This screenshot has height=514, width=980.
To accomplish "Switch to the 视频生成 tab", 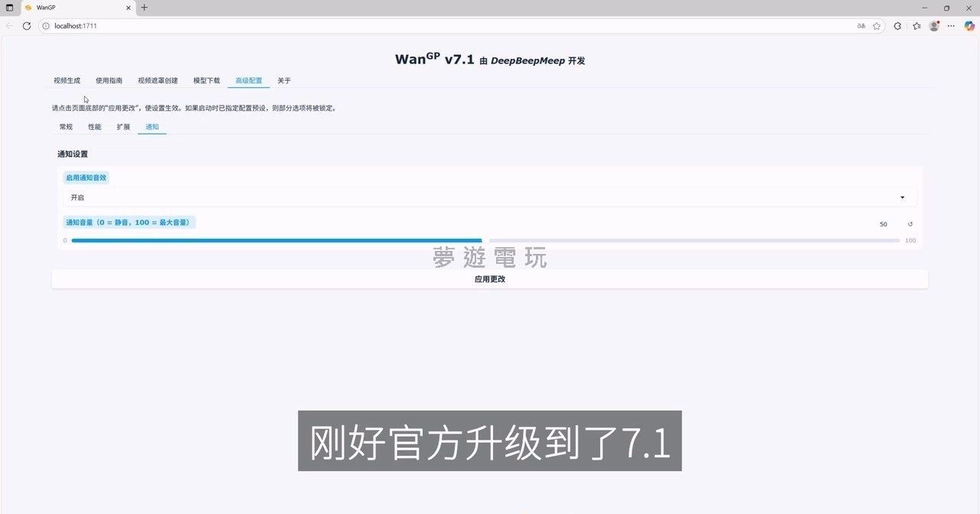I will 67,80.
